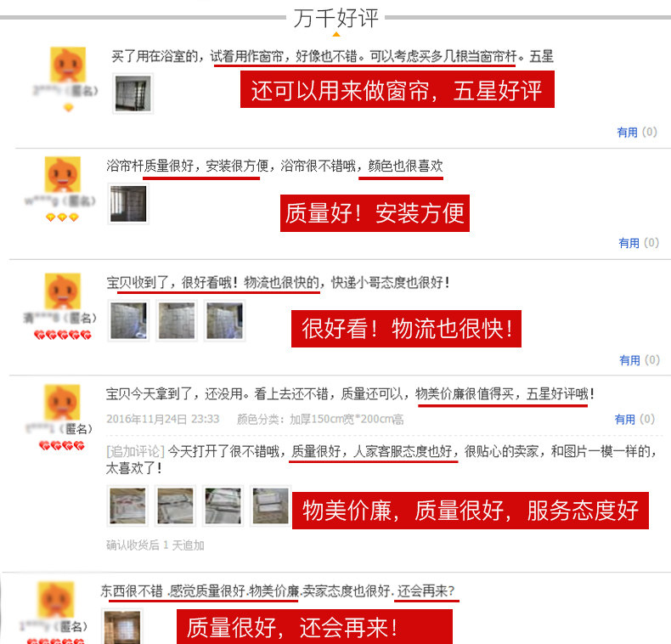Open first photo in third review
671x644 pixels.
click(128, 320)
